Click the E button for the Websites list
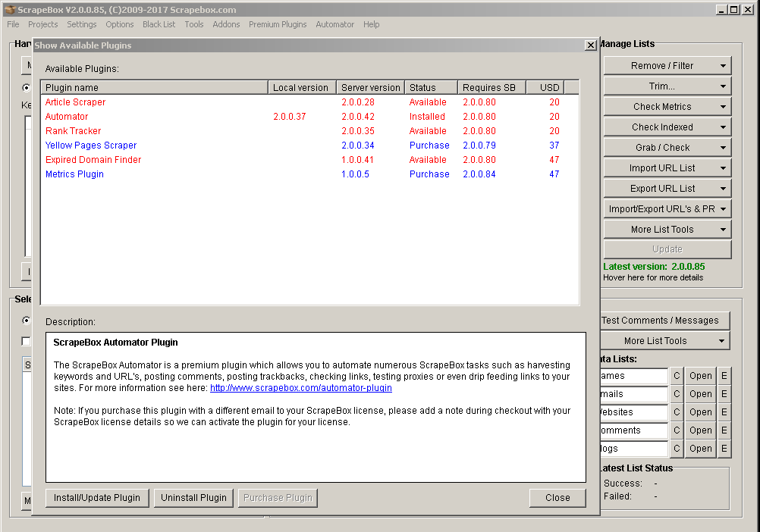 [x=724, y=412]
